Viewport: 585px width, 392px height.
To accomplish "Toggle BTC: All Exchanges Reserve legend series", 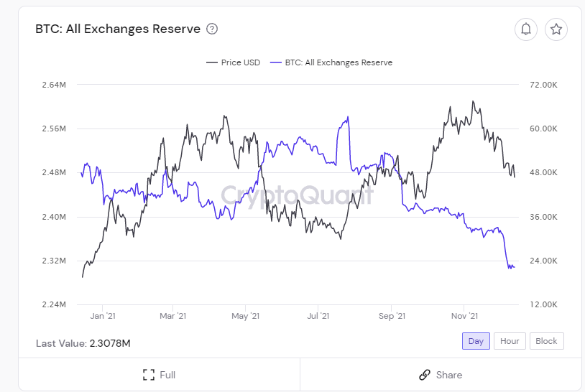I will (x=331, y=62).
